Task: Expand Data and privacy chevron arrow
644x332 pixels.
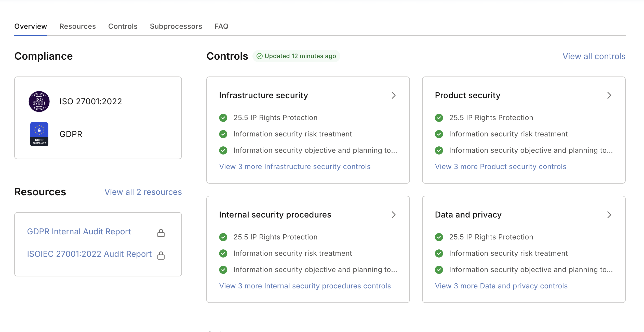Action: tap(609, 215)
